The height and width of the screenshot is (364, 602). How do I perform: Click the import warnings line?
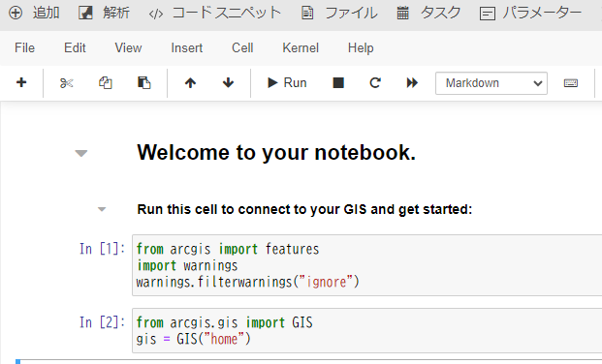(x=187, y=266)
